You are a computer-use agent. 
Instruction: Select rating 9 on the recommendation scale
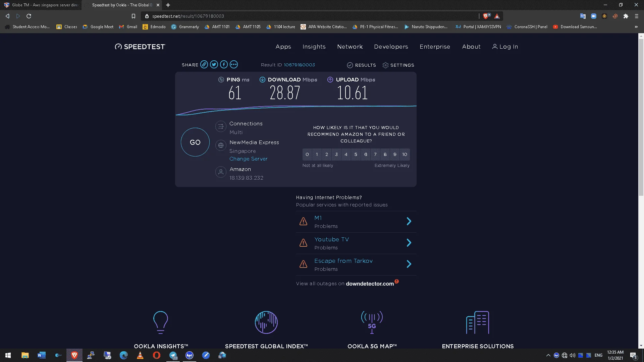coord(395,155)
